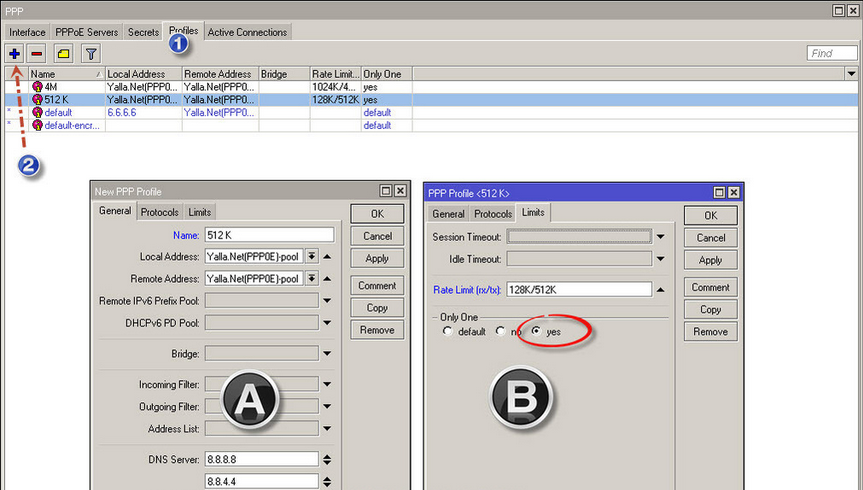Image resolution: width=863 pixels, height=490 pixels.
Task: Click OK in the New PPP Profile dialog
Action: tap(377, 213)
